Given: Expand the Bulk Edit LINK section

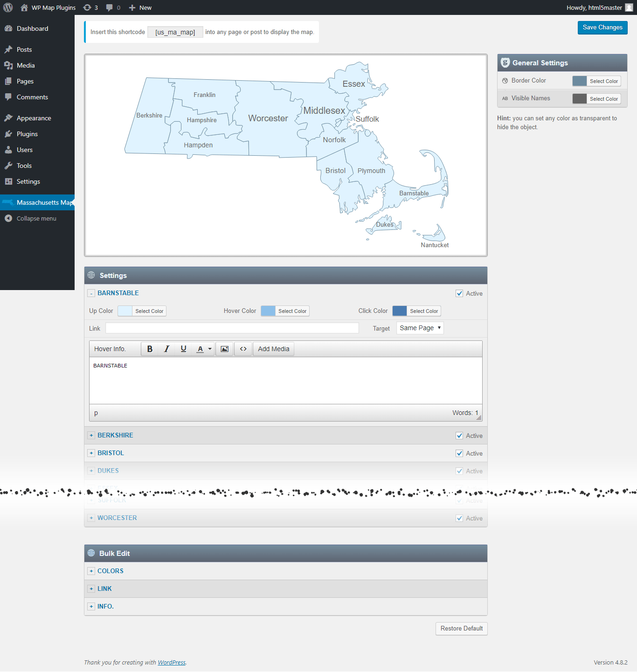Looking at the screenshot, I should [91, 589].
